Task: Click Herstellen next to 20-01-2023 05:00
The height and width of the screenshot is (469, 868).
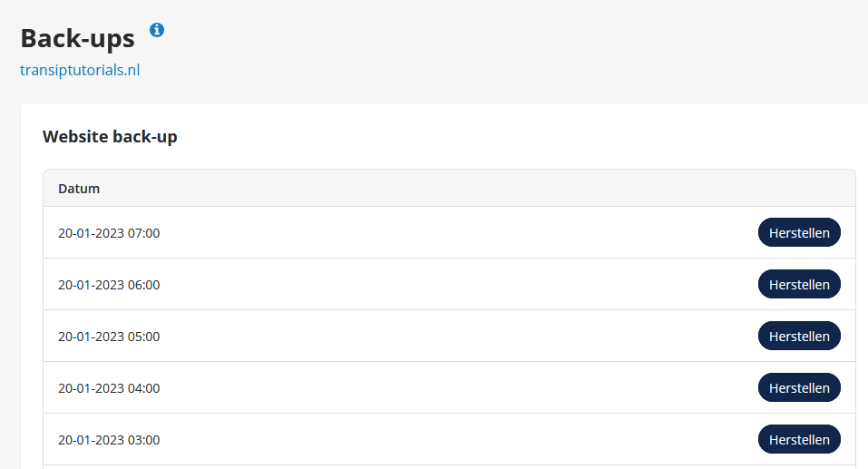Action: coord(799,337)
